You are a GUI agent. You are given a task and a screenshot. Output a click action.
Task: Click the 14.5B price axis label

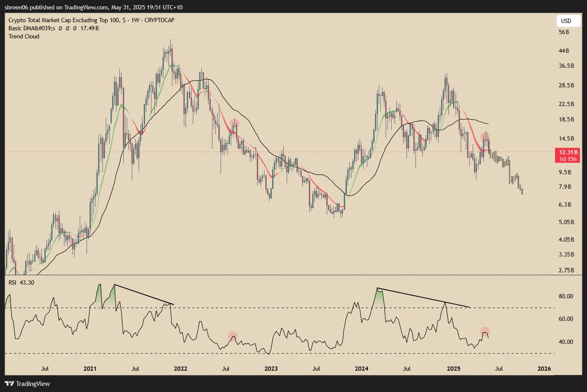(565, 139)
